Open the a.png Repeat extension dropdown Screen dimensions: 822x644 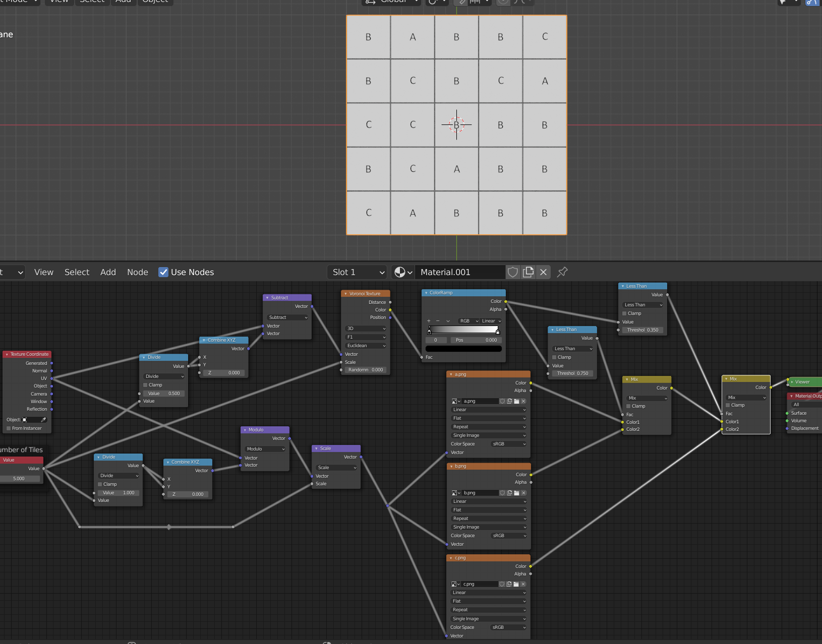coord(489,427)
